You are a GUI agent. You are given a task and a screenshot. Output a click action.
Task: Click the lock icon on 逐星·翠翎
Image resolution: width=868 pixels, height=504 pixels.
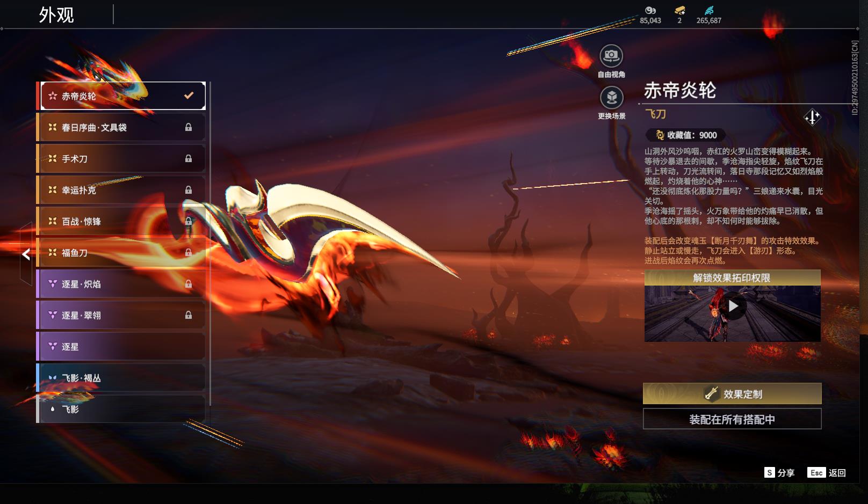point(189,315)
